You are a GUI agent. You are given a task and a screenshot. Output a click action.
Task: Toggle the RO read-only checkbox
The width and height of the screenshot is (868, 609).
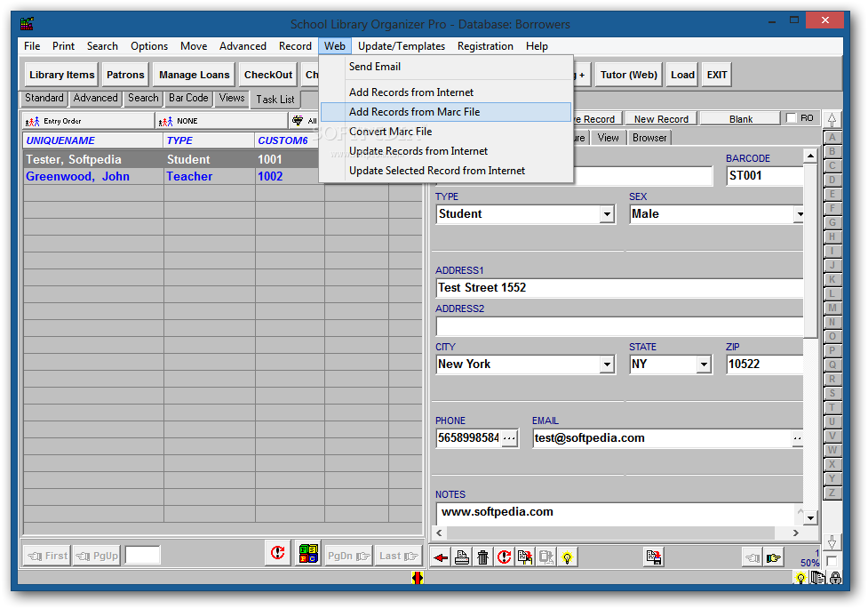pyautogui.click(x=791, y=118)
